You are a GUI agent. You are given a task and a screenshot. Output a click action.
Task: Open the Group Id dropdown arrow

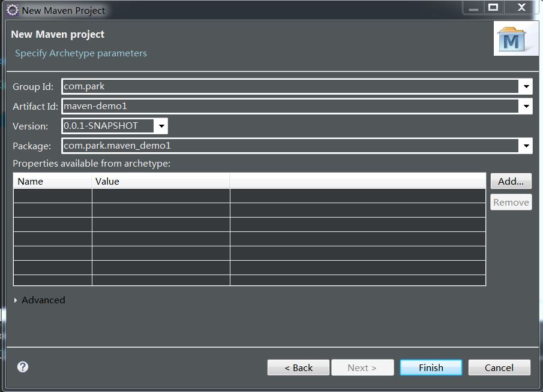point(526,86)
